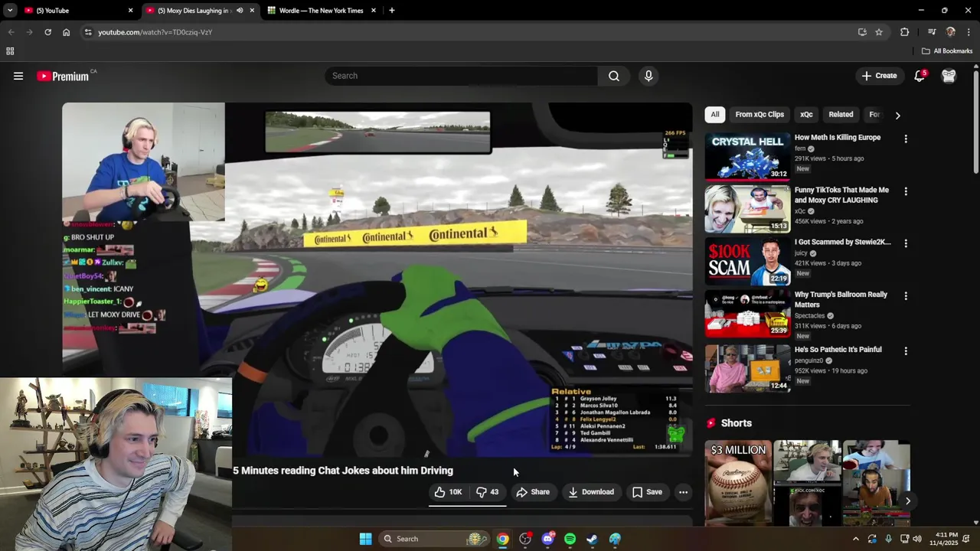
Task: Open new browser tab
Action: tap(391, 11)
